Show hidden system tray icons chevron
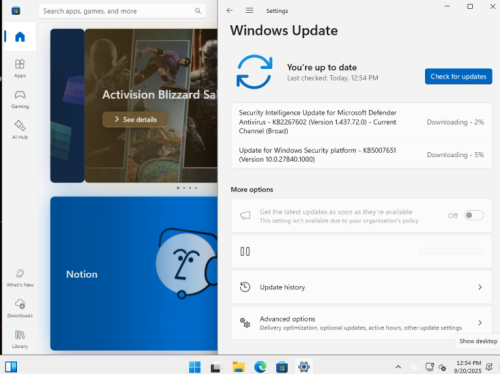 (398, 367)
